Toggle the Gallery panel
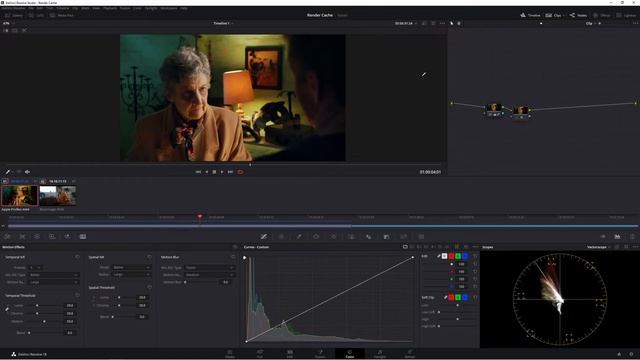 pyautogui.click(x=14, y=15)
